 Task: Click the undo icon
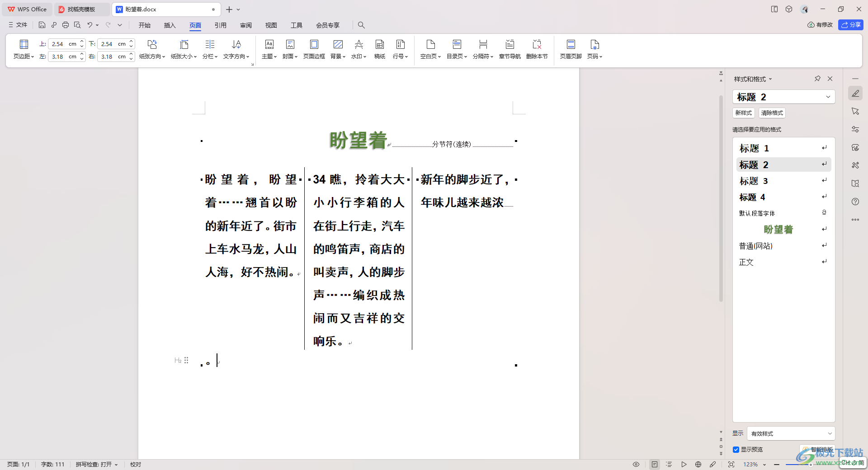pyautogui.click(x=90, y=25)
